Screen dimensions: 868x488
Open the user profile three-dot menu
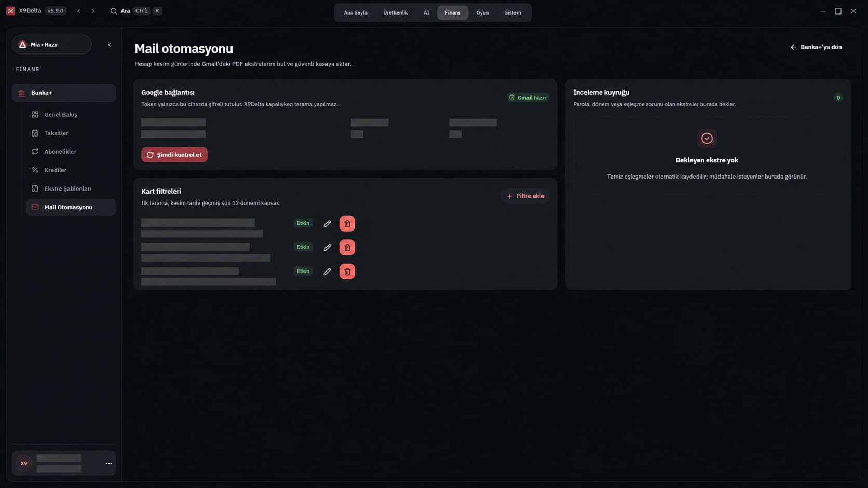coord(109,463)
